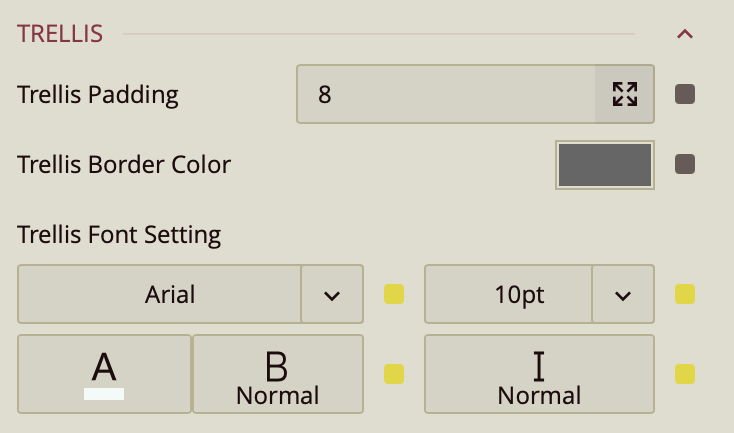Click the yellow indicator beside 10pt size

pyautogui.click(x=685, y=294)
